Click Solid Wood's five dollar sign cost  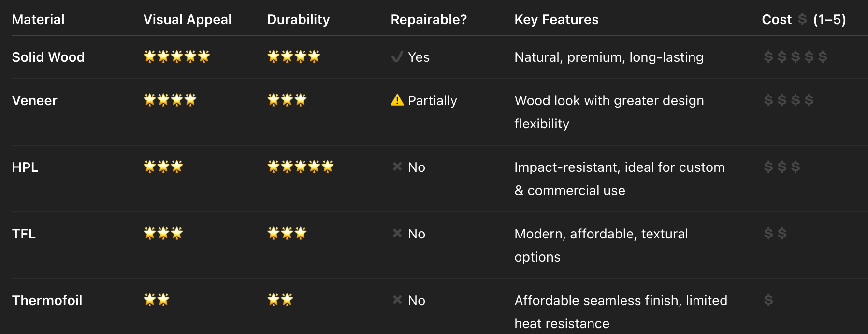click(x=796, y=57)
